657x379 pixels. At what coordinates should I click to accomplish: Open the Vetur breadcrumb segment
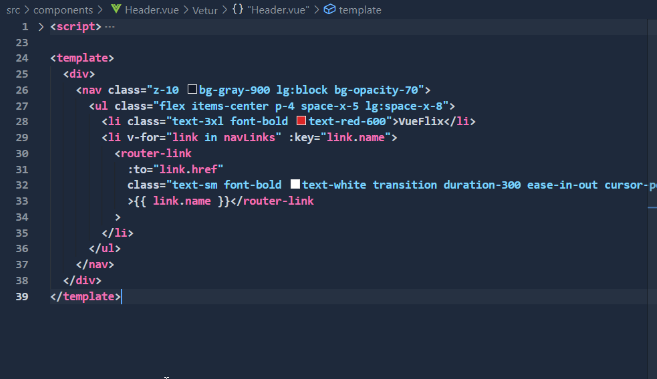point(205,10)
